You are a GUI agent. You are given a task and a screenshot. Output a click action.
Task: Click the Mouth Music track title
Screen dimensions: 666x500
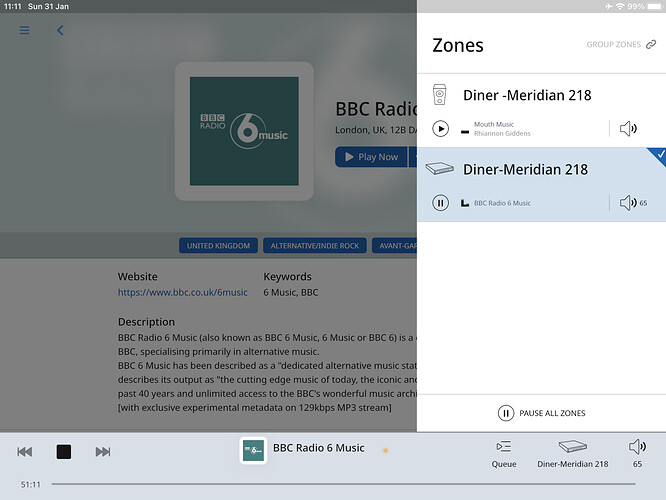click(494, 124)
